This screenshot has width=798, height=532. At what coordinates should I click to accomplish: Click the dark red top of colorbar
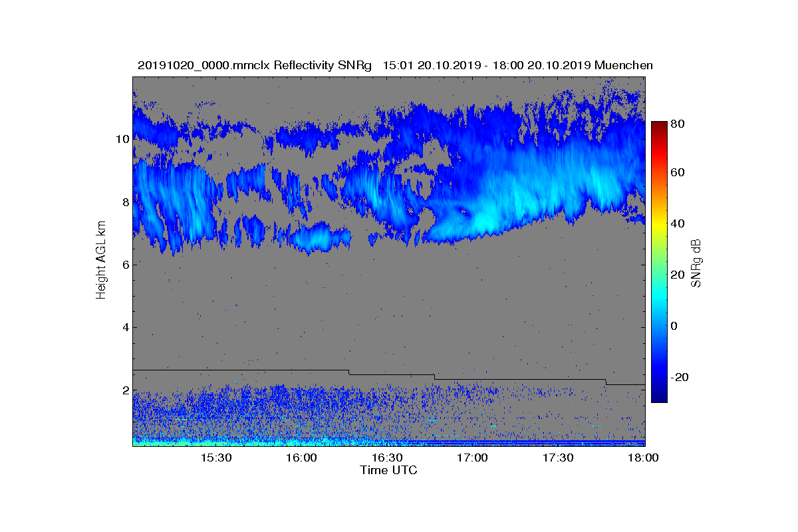pyautogui.click(x=659, y=125)
